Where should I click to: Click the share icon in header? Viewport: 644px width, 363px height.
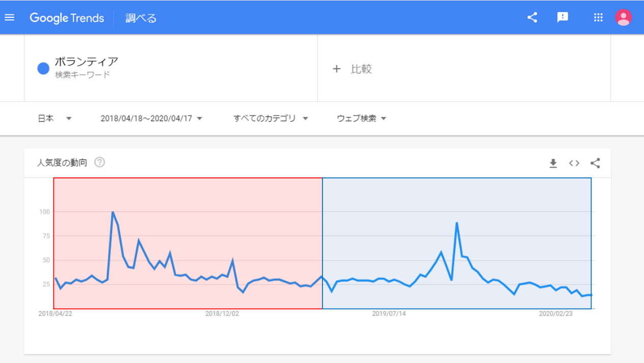point(532,18)
